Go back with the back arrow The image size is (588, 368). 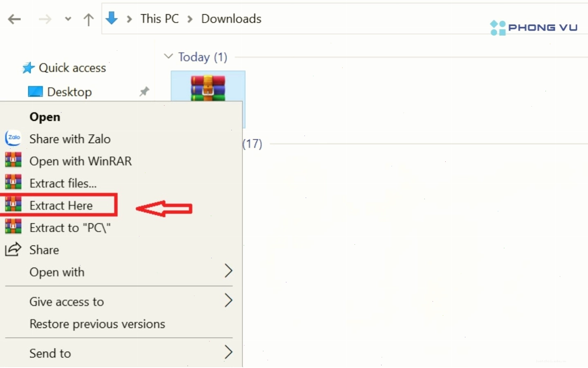pos(14,19)
